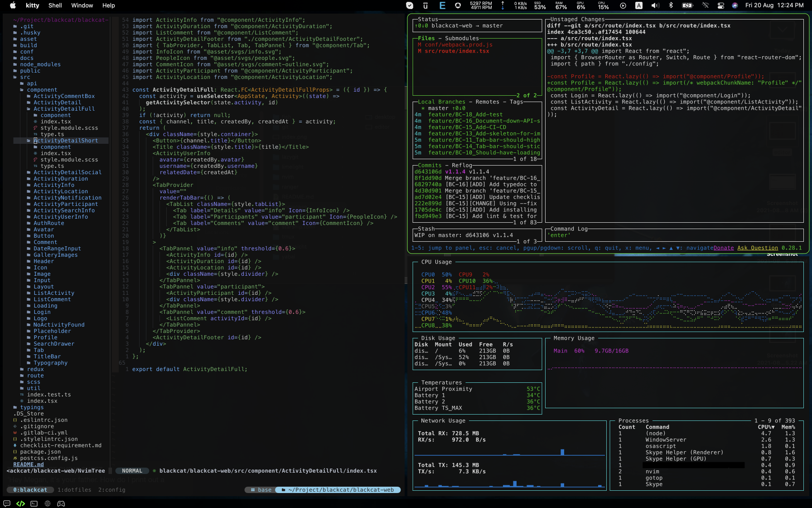Click the base session label in status bar

[261, 490]
